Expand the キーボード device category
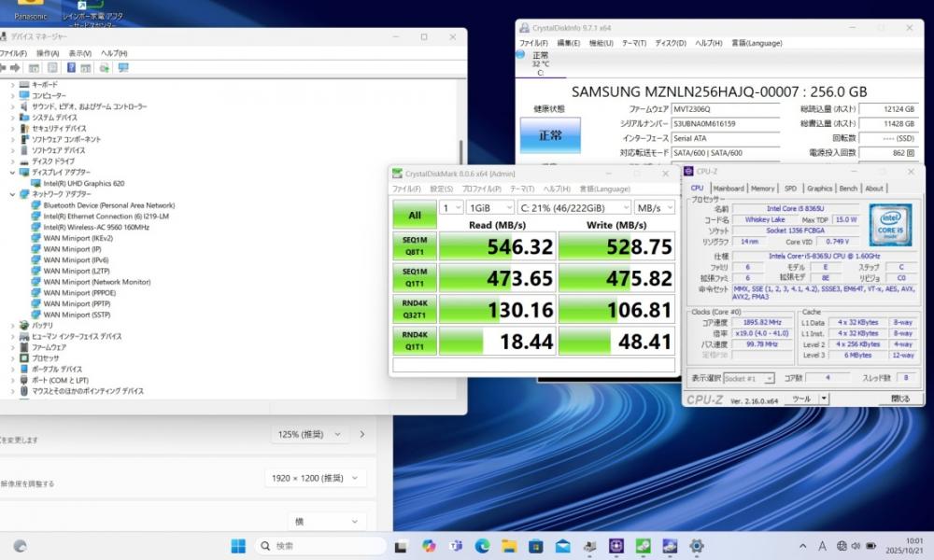The width and height of the screenshot is (934, 560). 12,85
